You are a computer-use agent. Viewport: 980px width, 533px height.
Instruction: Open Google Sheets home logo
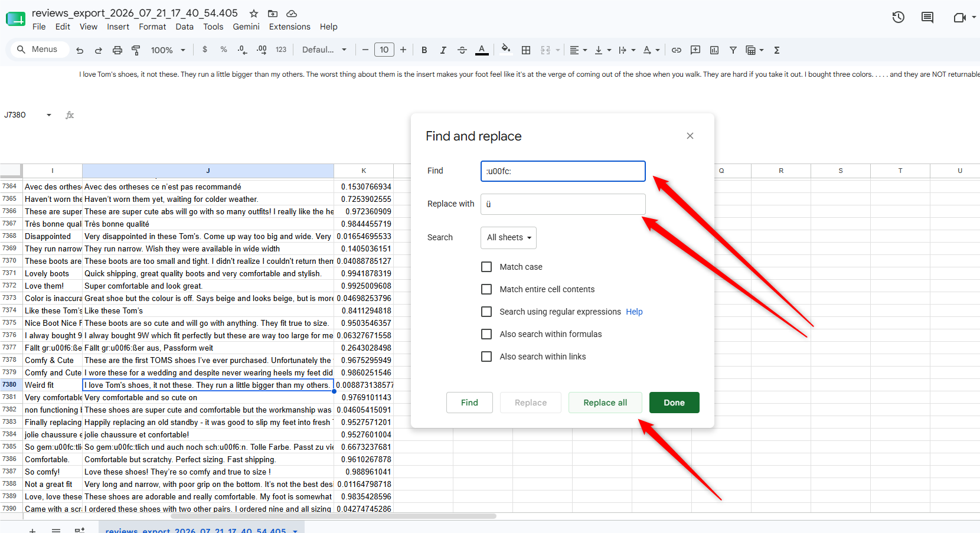(16, 19)
